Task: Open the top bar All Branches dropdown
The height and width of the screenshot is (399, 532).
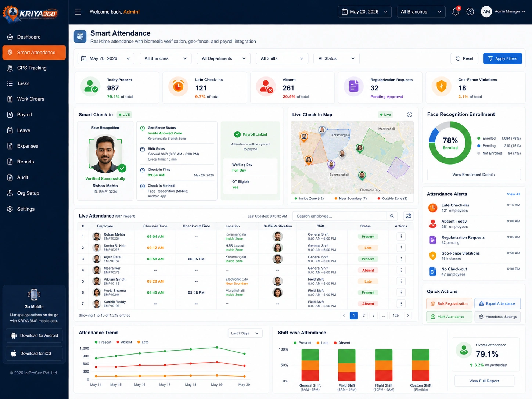Action: [421, 12]
